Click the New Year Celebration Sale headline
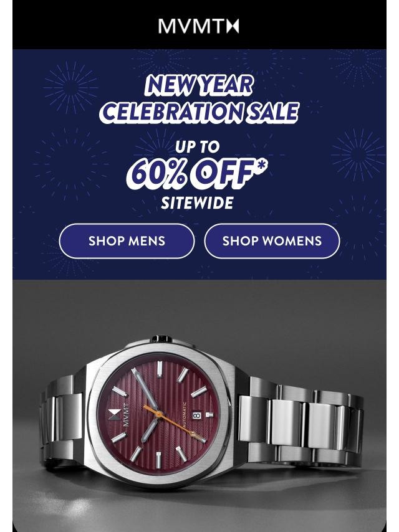 [x=199, y=98]
